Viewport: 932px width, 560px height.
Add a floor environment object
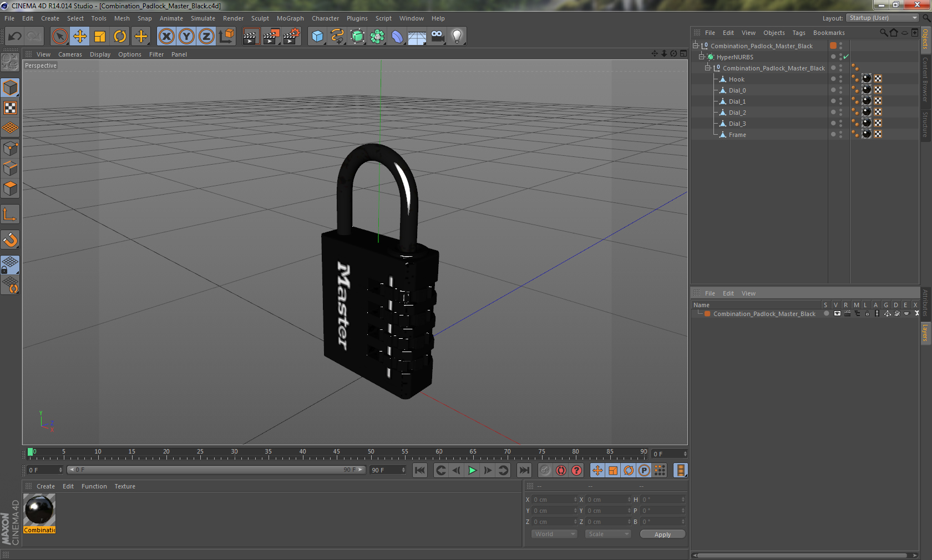click(417, 37)
